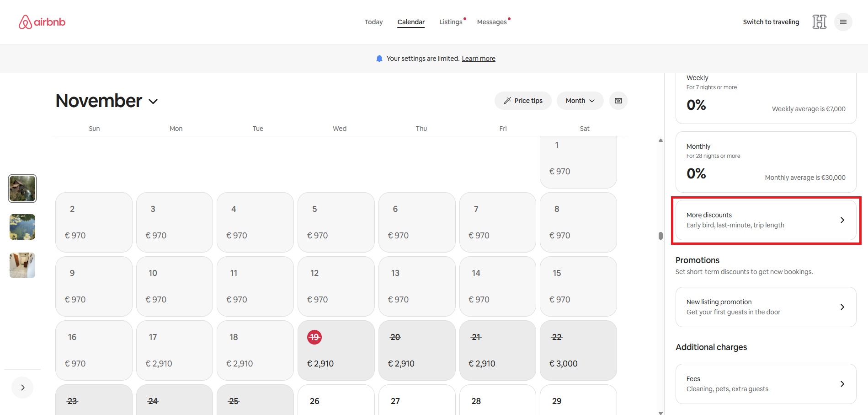Select the watermill listing thumbnail

[x=22, y=189]
